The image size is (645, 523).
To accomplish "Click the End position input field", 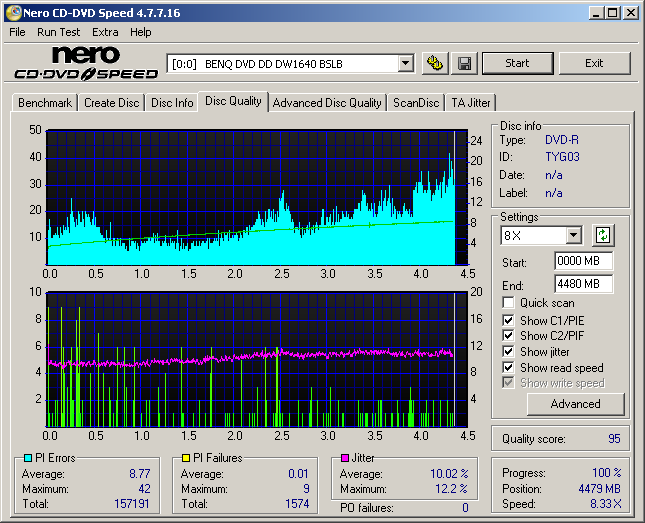I will [583, 284].
